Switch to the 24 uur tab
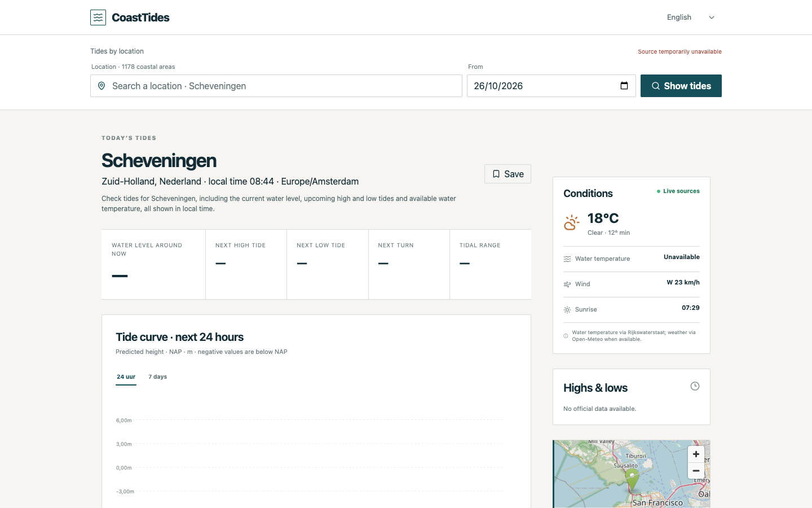 coord(126,377)
